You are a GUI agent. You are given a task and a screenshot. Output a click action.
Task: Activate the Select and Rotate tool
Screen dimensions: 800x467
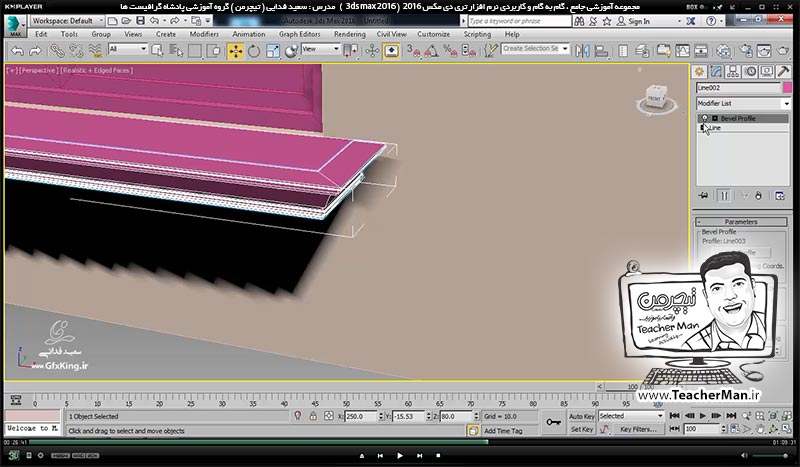coord(254,51)
